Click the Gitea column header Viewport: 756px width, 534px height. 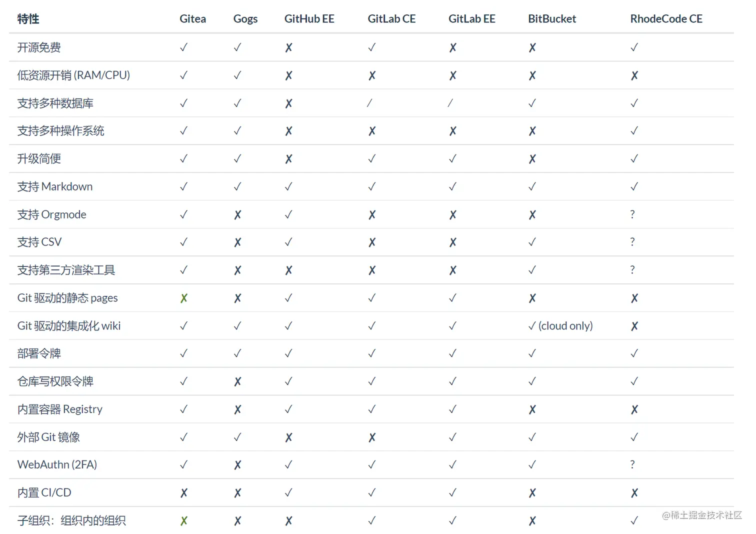pyautogui.click(x=193, y=19)
